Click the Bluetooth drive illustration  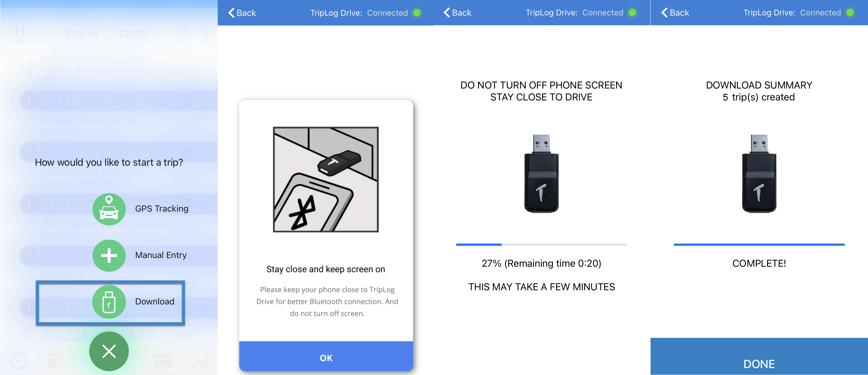tap(326, 179)
